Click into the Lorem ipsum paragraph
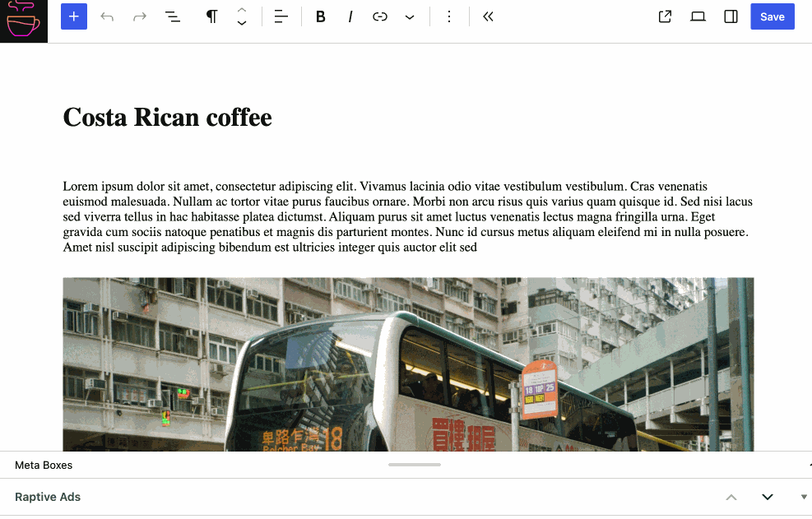Screen dimensions: 812x519 point(408,216)
